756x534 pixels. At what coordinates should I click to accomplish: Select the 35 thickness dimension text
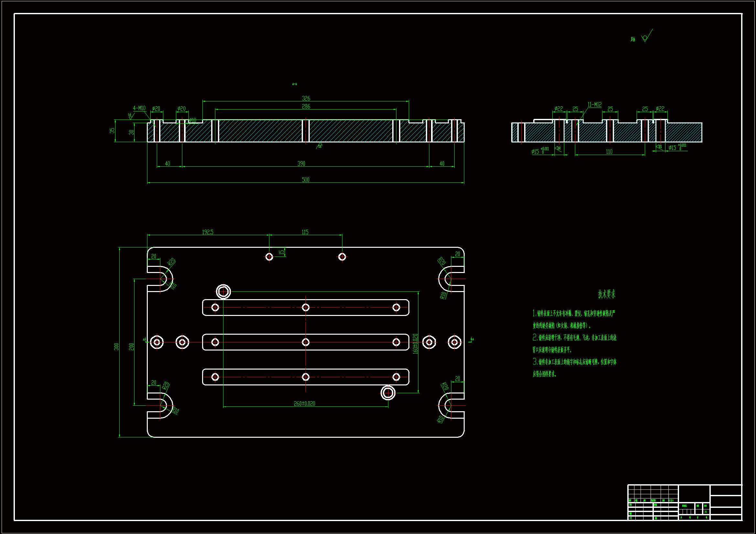coord(112,130)
